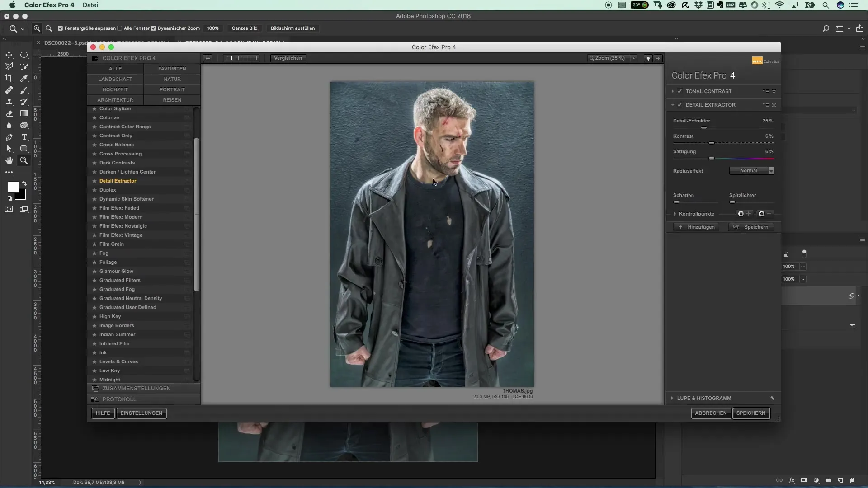Toggle the Alle Fenster checkbox
868x488 pixels.
pos(119,28)
